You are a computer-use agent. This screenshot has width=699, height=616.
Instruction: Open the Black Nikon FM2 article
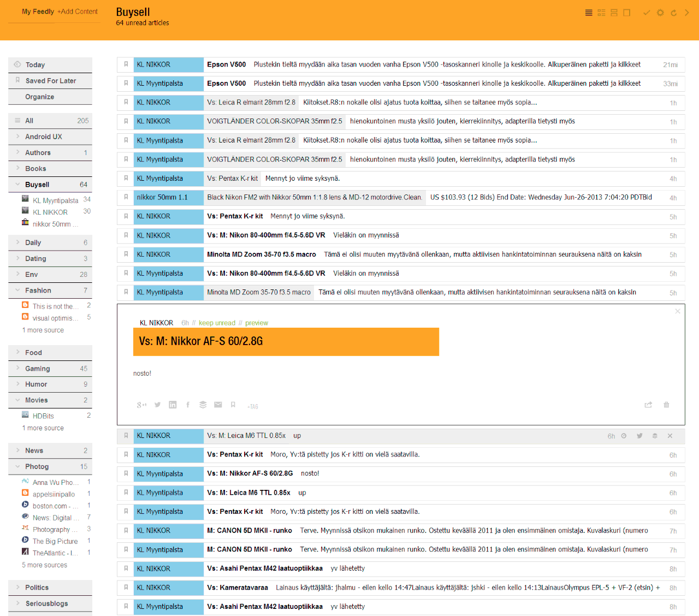314,197
